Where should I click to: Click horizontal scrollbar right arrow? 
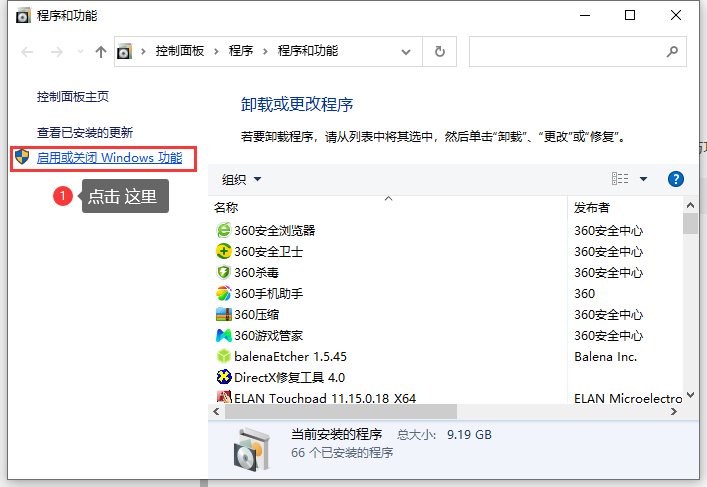pyautogui.click(x=674, y=411)
